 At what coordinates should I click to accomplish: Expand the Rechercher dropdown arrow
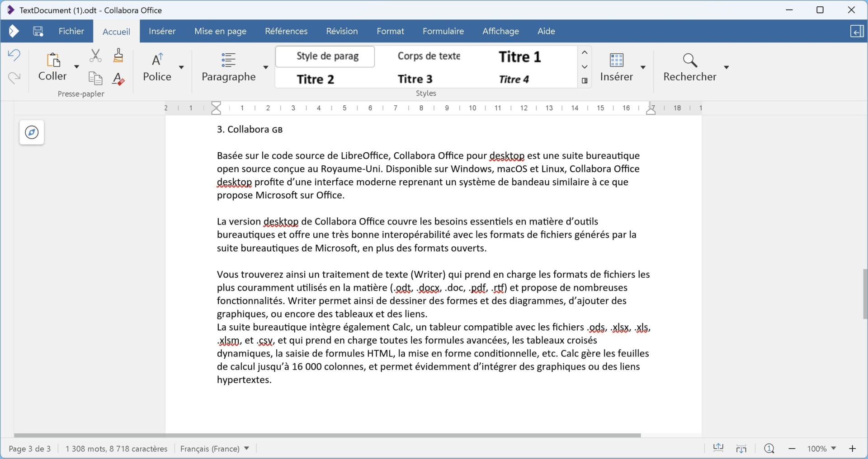coord(726,67)
